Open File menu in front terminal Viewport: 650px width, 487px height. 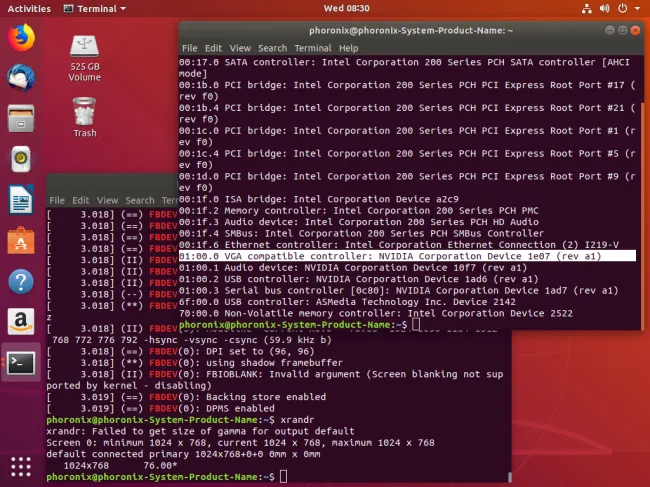click(x=189, y=48)
